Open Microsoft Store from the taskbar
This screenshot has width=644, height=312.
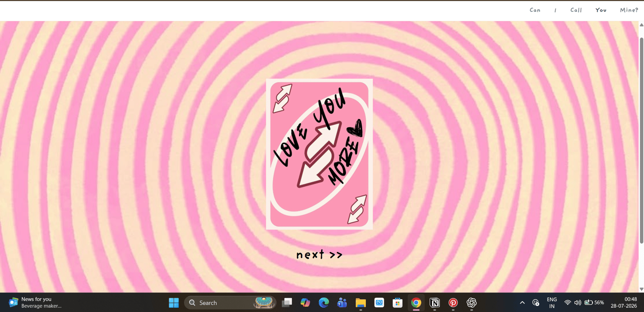tap(398, 303)
